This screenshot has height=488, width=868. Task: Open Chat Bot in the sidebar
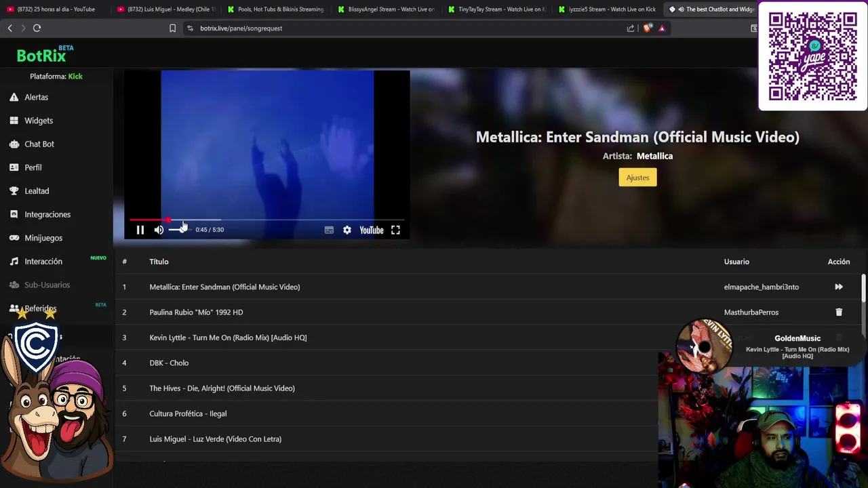pos(39,144)
